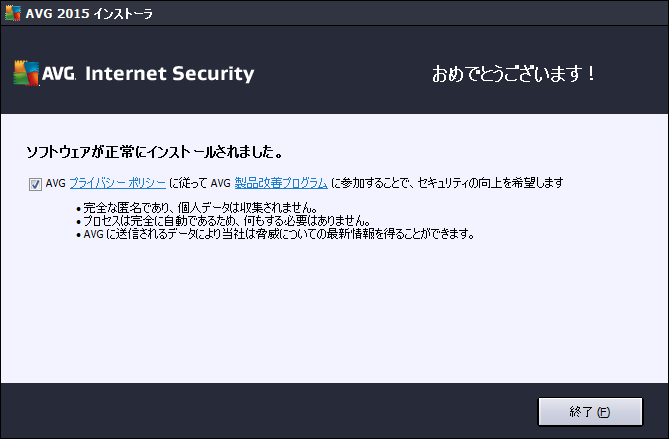Click the bullet about AVG に送信されるデータ
This screenshot has height=439, width=669.
click(x=275, y=234)
